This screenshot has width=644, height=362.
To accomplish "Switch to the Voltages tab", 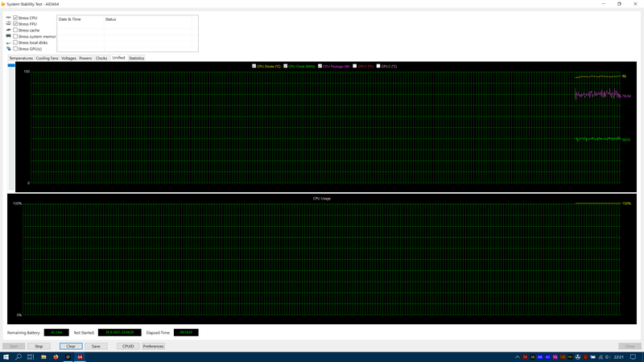I will (x=68, y=58).
